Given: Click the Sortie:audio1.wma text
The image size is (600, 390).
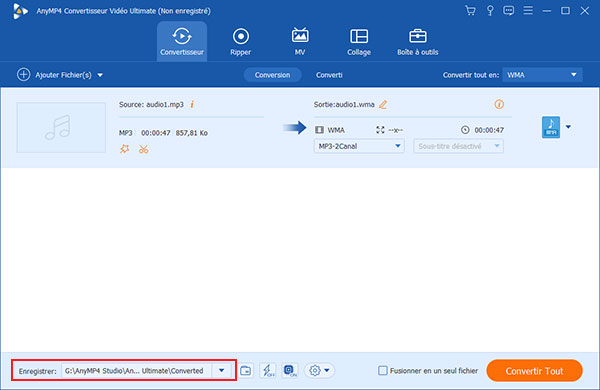Looking at the screenshot, I should click(344, 104).
